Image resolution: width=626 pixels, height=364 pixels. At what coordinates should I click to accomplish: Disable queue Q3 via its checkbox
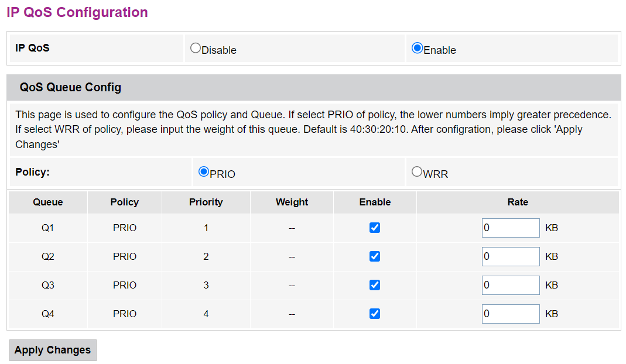click(375, 285)
